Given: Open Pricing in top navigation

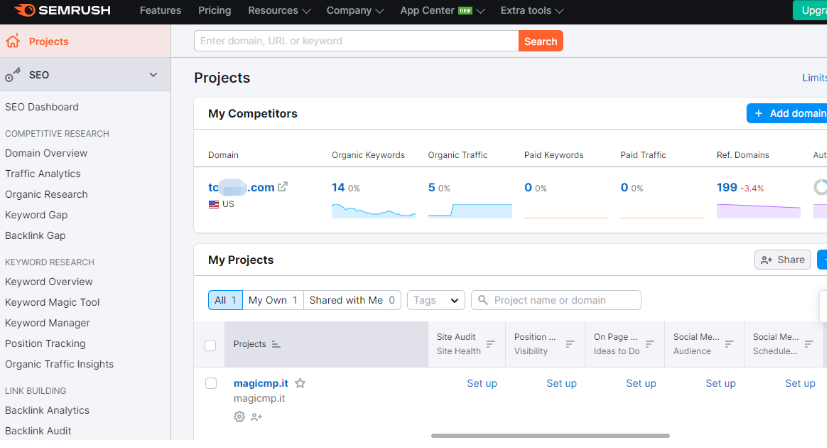Looking at the screenshot, I should tap(215, 11).
